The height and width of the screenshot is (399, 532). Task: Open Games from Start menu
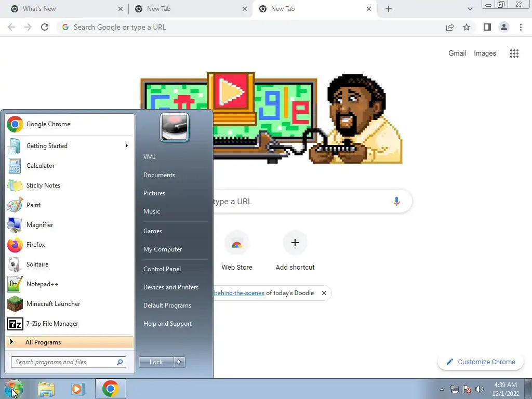(x=153, y=231)
